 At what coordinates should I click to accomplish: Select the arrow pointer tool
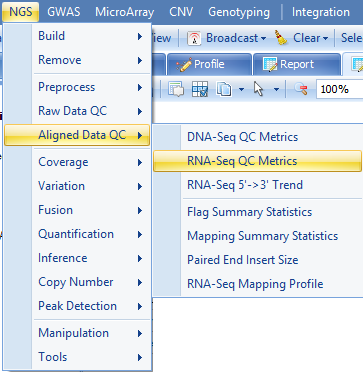[x=258, y=89]
